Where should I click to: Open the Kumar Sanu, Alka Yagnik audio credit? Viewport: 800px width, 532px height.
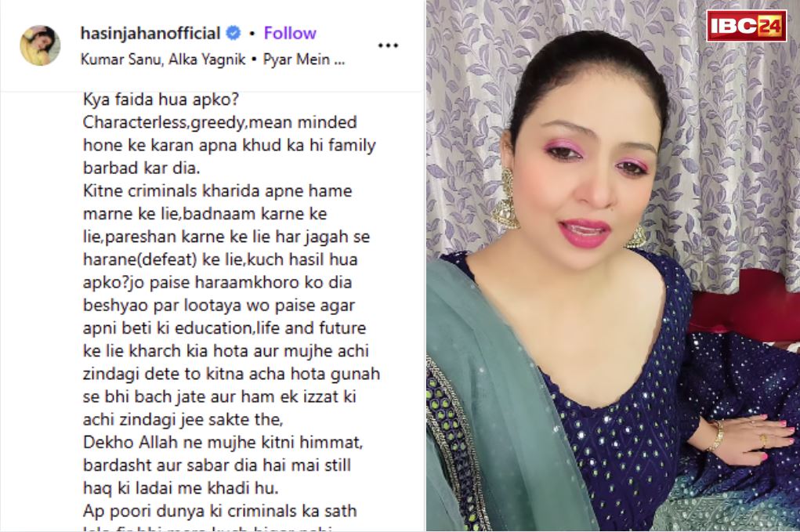click(163, 60)
